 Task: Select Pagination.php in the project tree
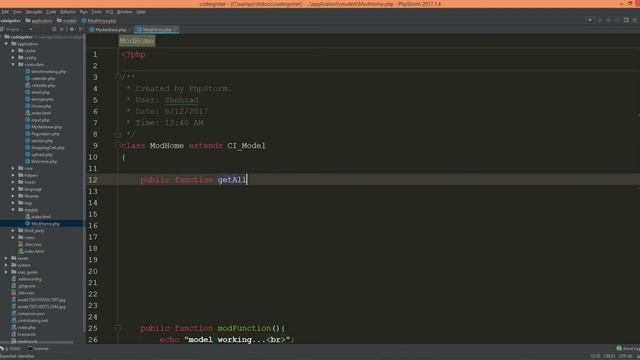point(42,134)
